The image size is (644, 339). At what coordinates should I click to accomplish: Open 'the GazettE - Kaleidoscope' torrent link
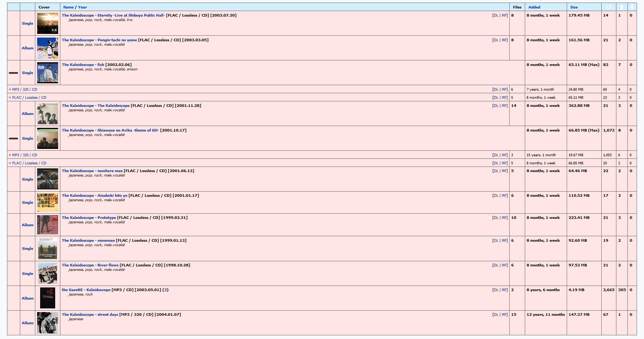[x=86, y=290]
